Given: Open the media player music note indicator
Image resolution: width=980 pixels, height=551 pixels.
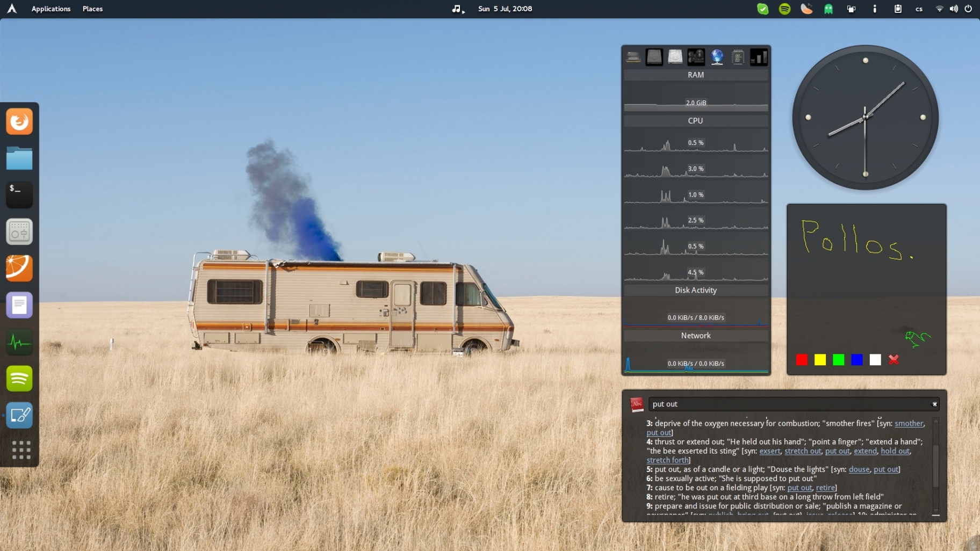Looking at the screenshot, I should point(458,9).
